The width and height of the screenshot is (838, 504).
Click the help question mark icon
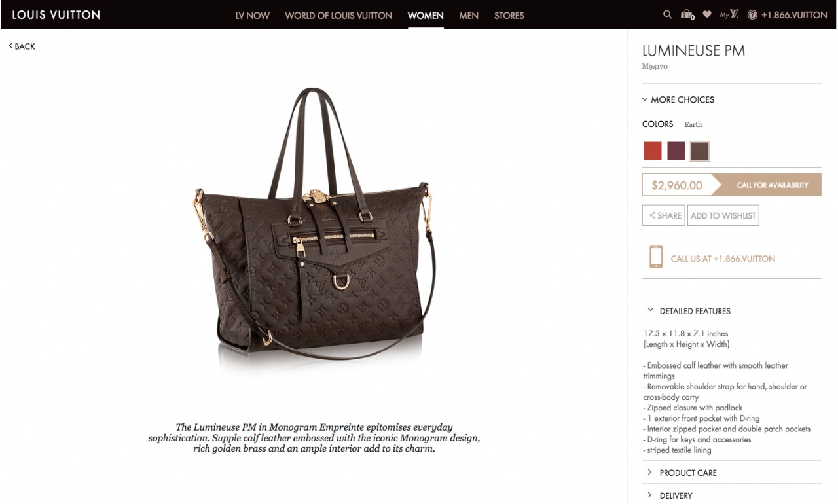click(752, 15)
